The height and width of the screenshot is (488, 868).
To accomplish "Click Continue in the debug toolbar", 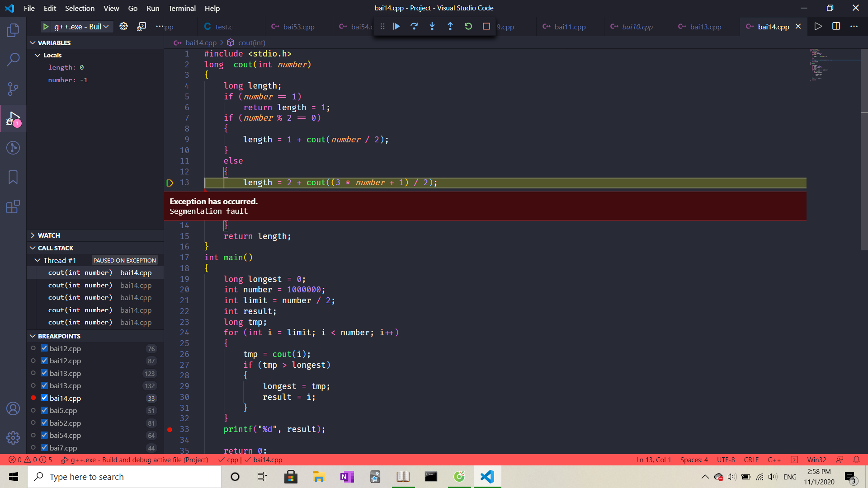I will pyautogui.click(x=396, y=27).
